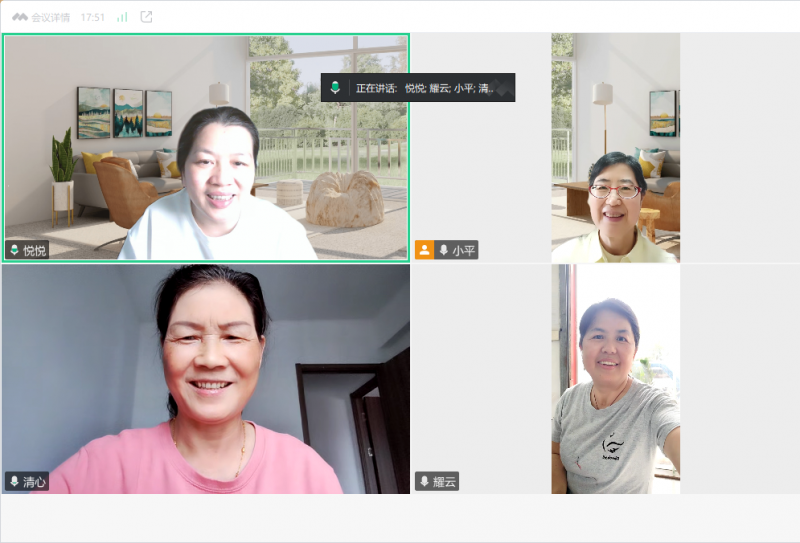
Task: Click the orange host icon beside 小平
Action: (x=424, y=250)
